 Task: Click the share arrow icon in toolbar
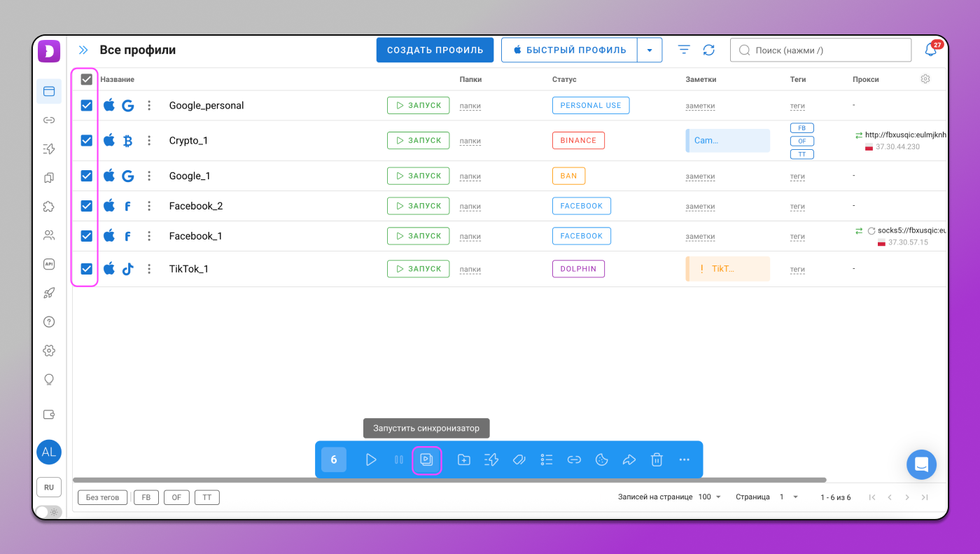(629, 460)
